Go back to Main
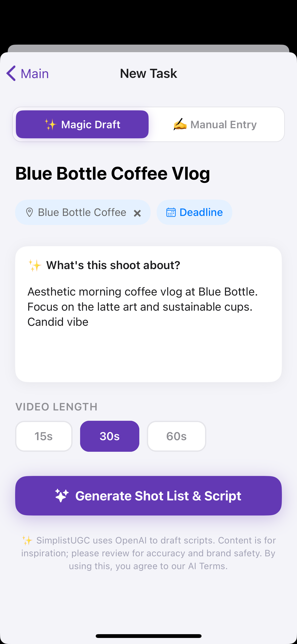The image size is (297, 644). point(28,73)
